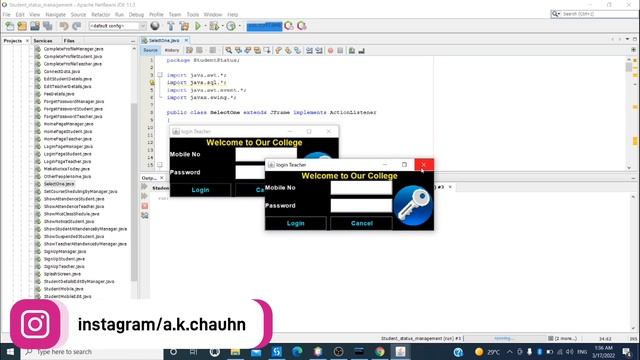Focus Mobile No field in back login window
Image resolution: width=640 pixels, height=360 pixels.
click(x=266, y=154)
